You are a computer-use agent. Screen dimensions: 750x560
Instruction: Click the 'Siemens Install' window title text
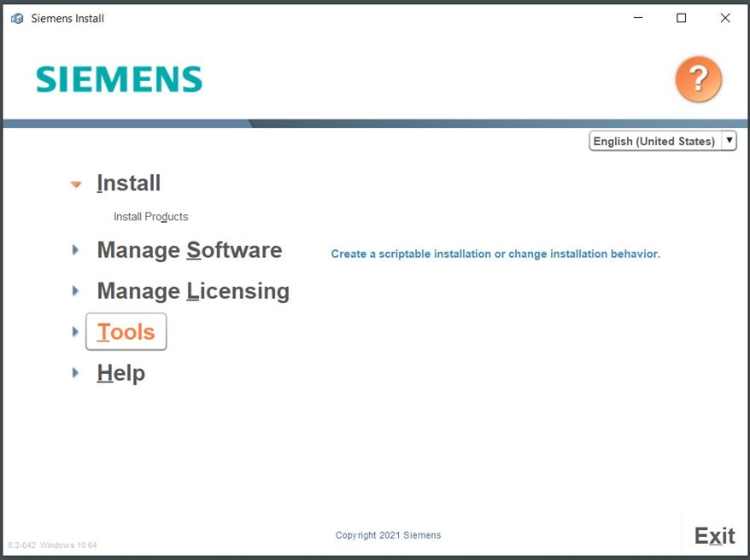pos(67,19)
